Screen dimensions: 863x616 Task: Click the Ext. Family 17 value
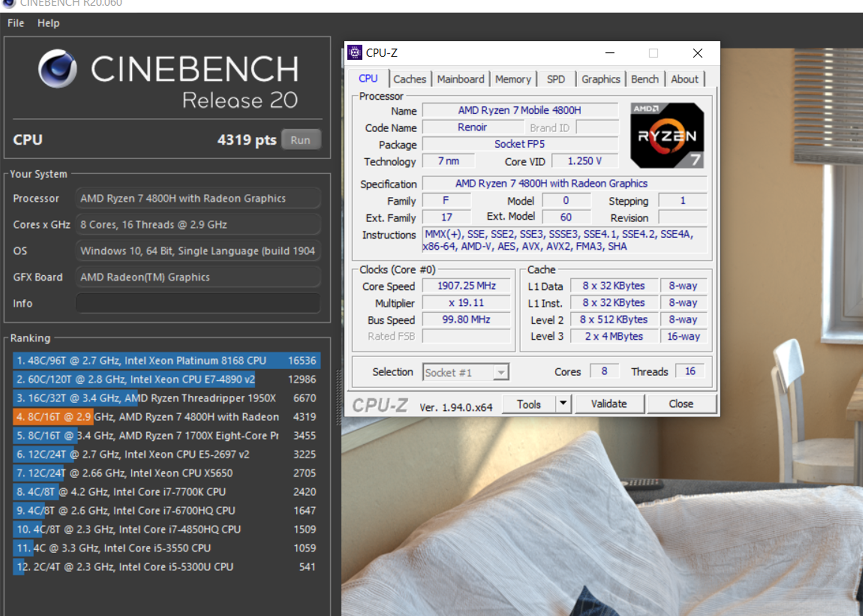point(446,217)
